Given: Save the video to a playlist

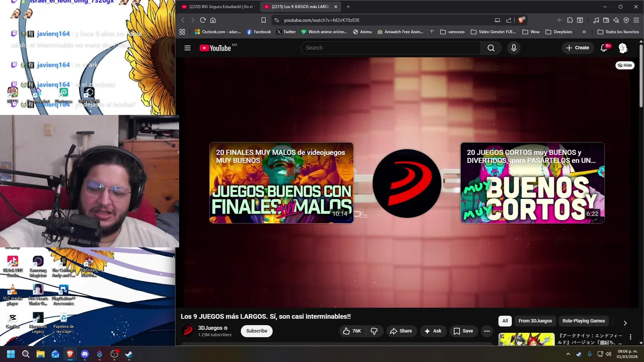Looking at the screenshot, I should pyautogui.click(x=463, y=331).
